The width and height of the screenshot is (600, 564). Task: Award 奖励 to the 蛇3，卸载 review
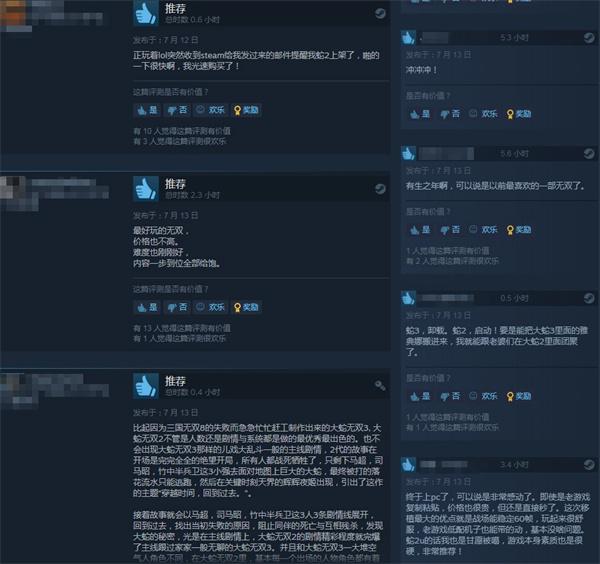coord(519,396)
